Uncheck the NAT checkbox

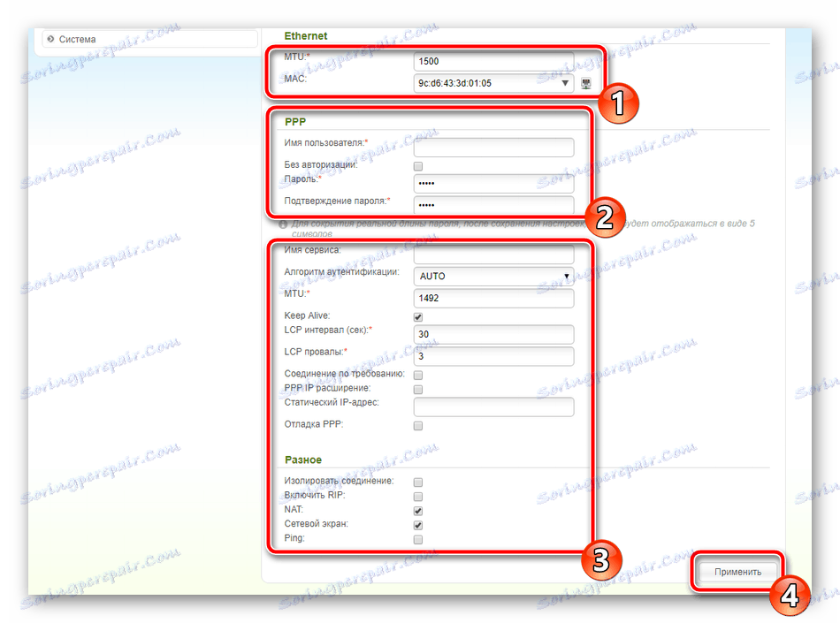click(x=418, y=511)
